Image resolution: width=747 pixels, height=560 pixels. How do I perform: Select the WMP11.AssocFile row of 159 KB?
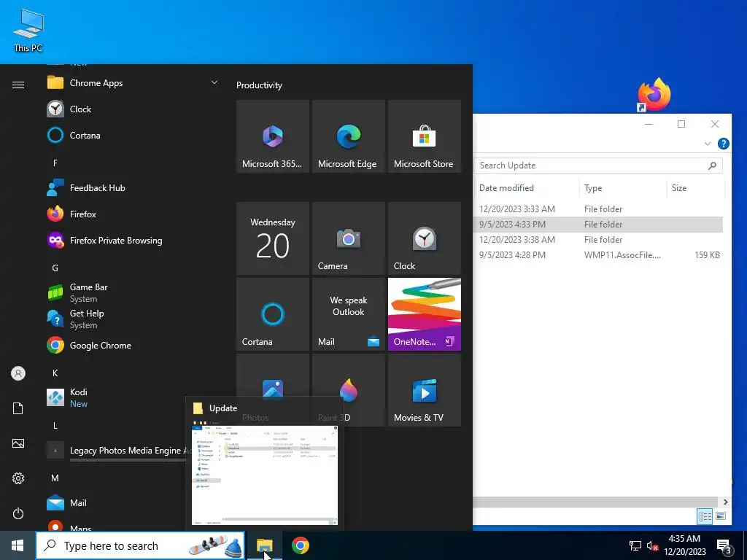(x=598, y=254)
